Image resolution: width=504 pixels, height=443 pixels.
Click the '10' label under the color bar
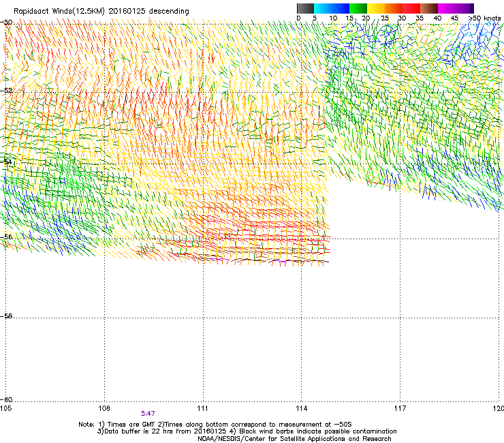333,18
